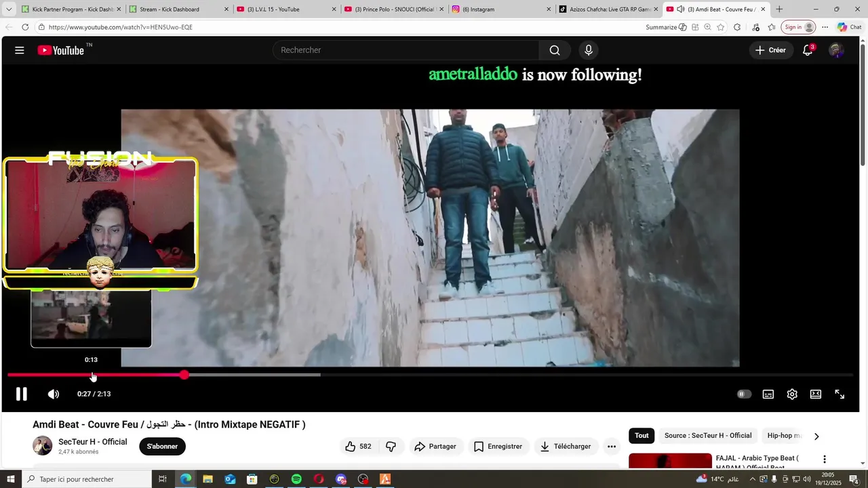Open the media control music-note icon
This screenshot has width=868, height=488.
755,27
